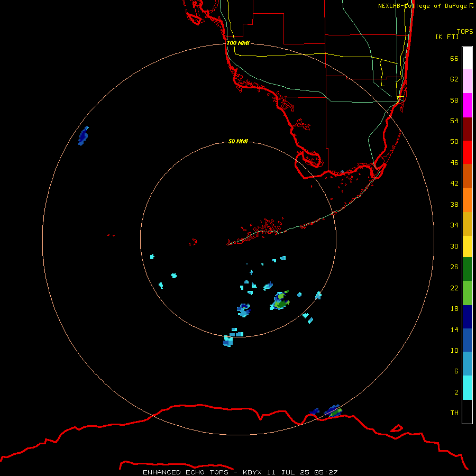476x476 pixels.
Task: Click the ENHANCED ECHO TOPS title text
Action: pos(186,472)
